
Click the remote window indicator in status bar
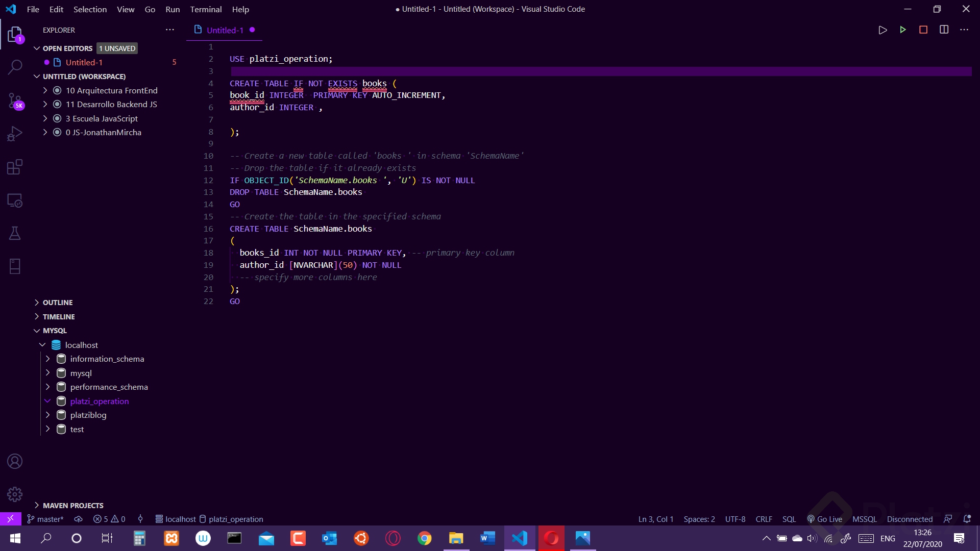[10, 519]
